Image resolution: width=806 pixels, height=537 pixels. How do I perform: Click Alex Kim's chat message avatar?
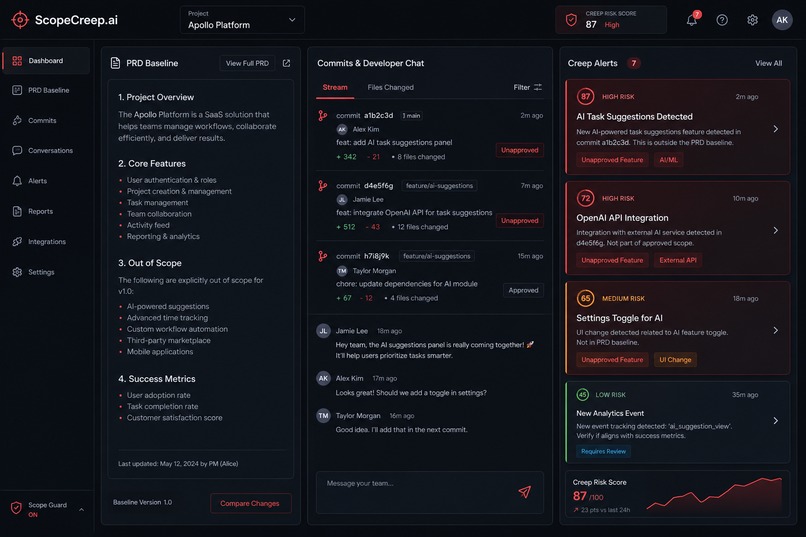tap(323, 378)
